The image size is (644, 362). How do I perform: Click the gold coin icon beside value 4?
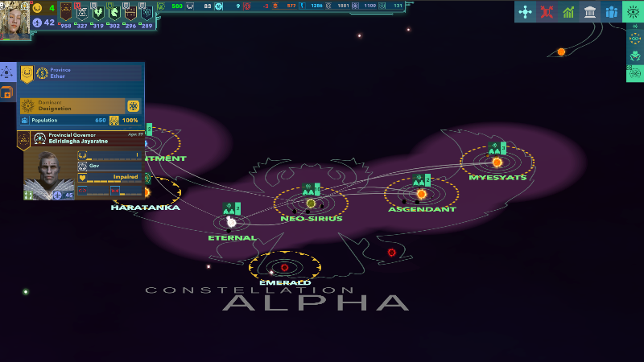(x=37, y=8)
